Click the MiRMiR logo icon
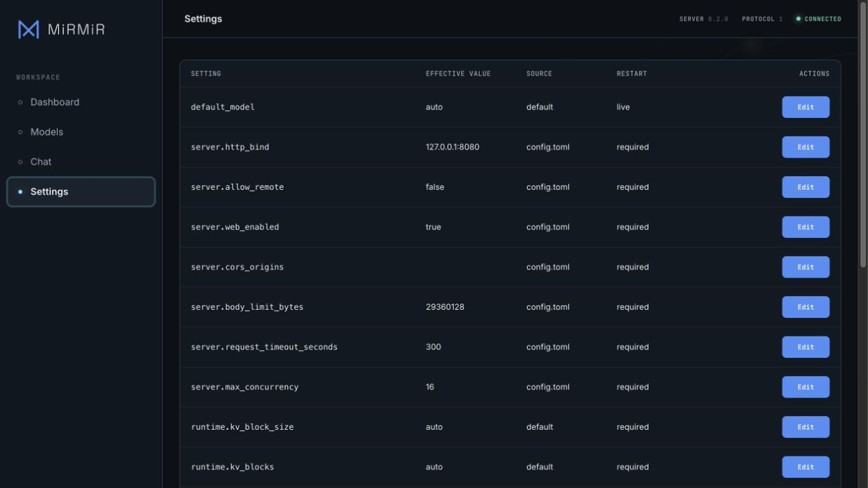 [x=28, y=29]
